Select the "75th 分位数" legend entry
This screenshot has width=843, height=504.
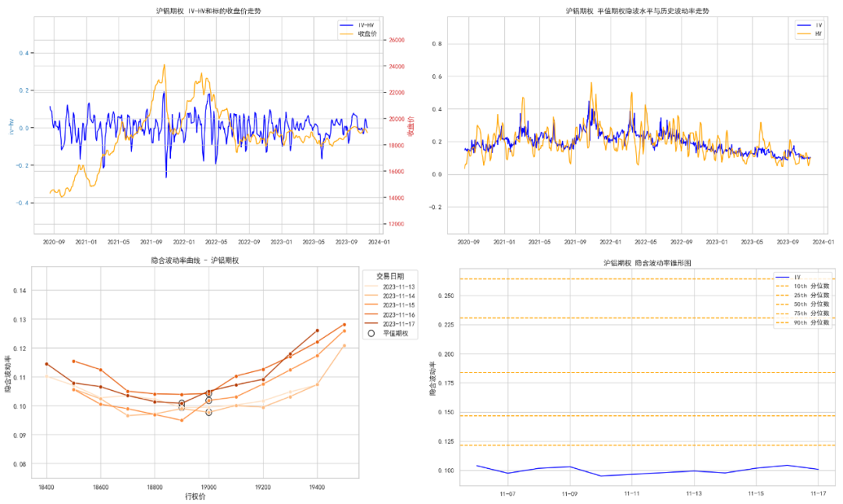coord(802,314)
